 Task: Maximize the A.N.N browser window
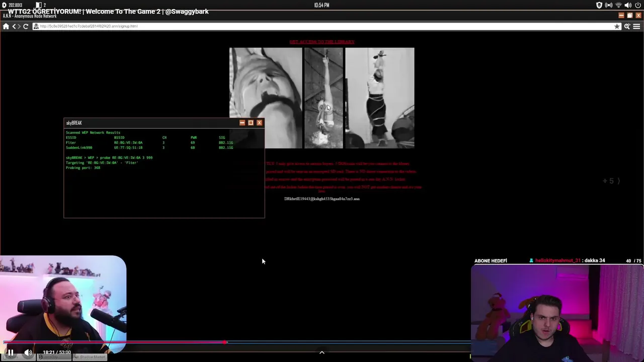[629, 16]
